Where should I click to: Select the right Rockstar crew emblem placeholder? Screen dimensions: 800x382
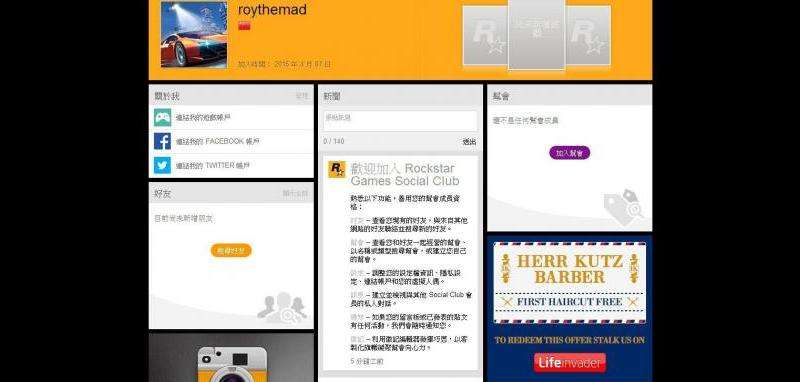click(588, 36)
